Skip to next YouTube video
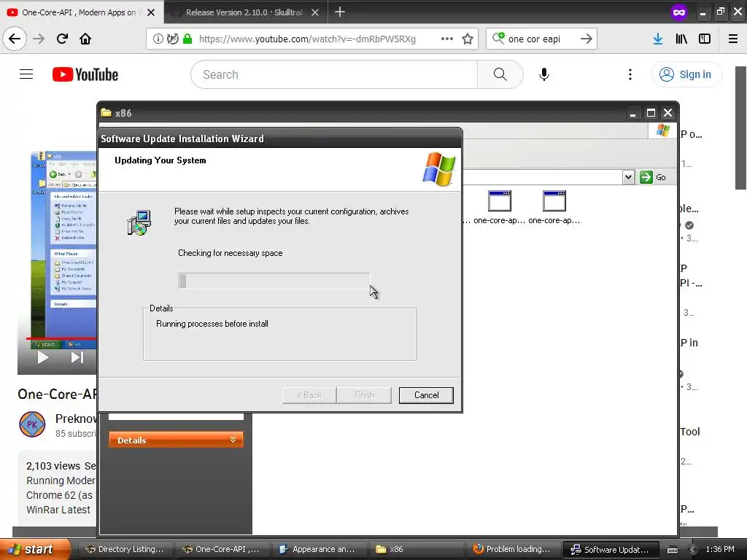747x560 pixels. point(77,357)
